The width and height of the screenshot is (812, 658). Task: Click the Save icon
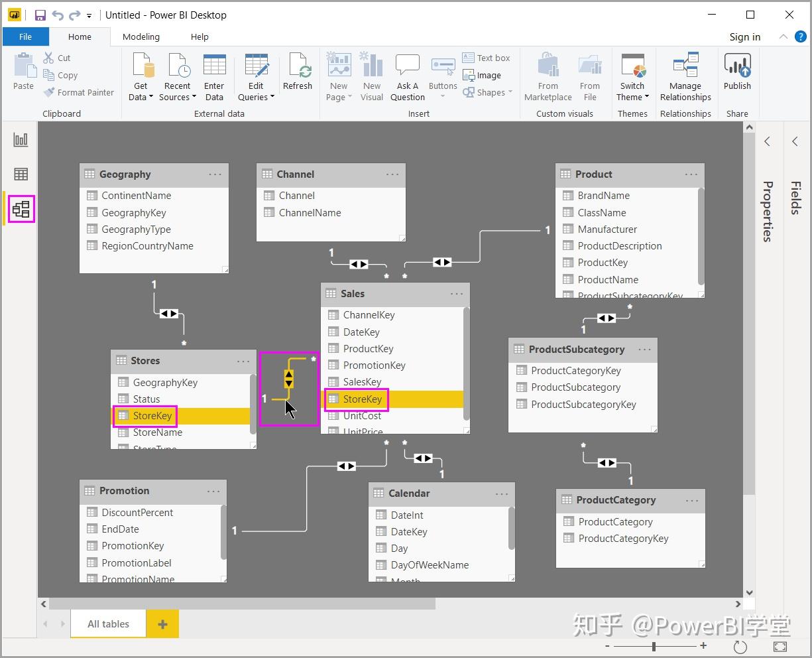(x=39, y=15)
